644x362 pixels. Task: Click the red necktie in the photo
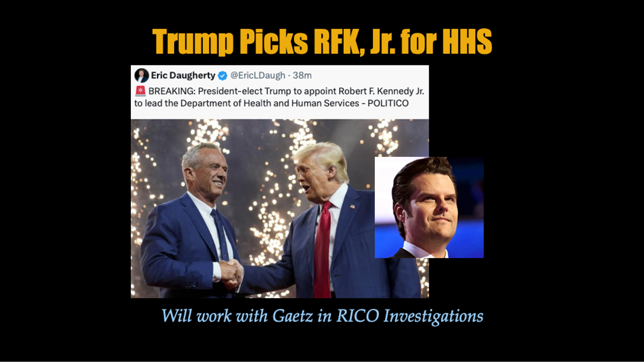[323, 249]
